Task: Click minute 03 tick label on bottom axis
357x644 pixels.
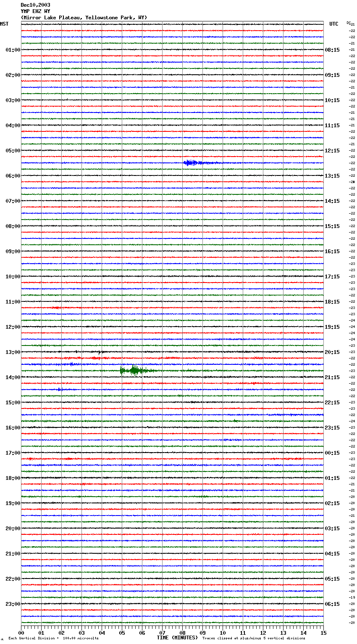Action: (x=81, y=633)
